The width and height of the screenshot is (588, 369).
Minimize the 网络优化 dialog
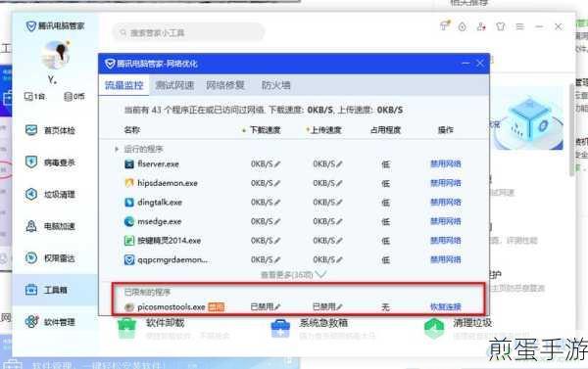[x=465, y=63]
